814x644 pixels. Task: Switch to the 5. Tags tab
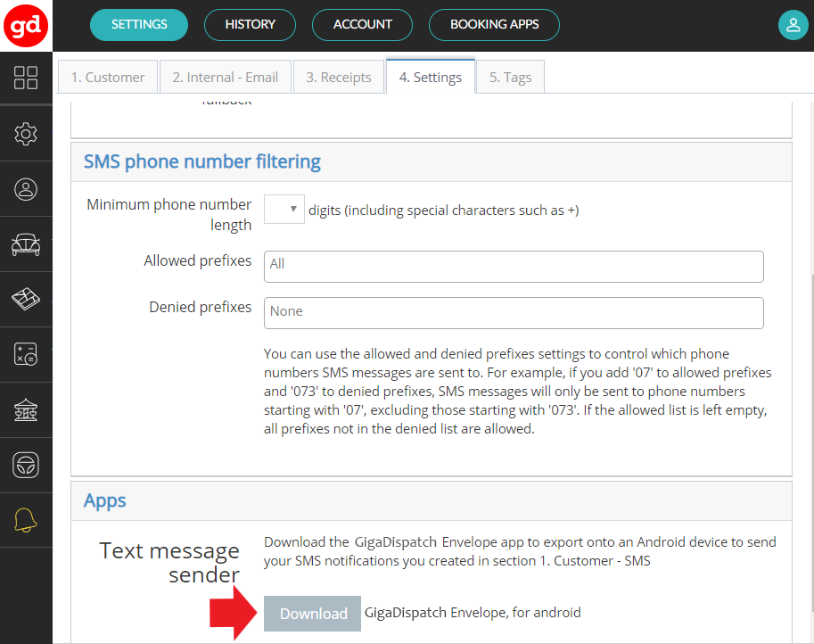tap(510, 77)
